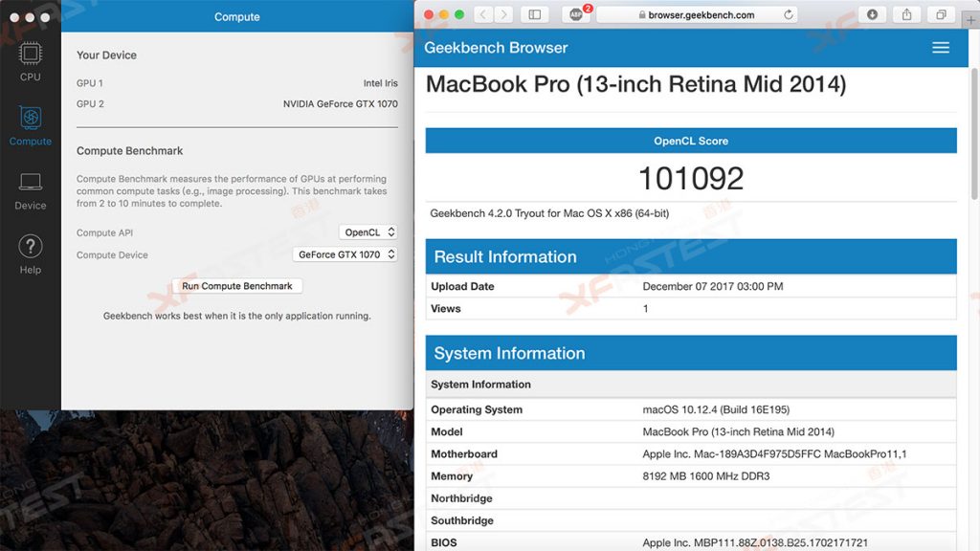Show all Safari tabs overview
The width and height of the screenshot is (980, 551).
(941, 14)
